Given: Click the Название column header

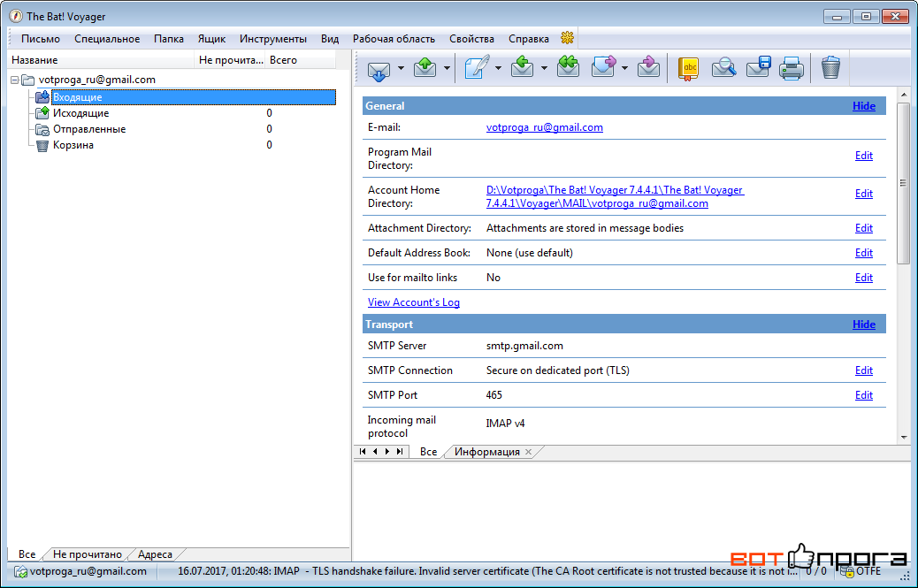Looking at the screenshot, I should (101, 59).
